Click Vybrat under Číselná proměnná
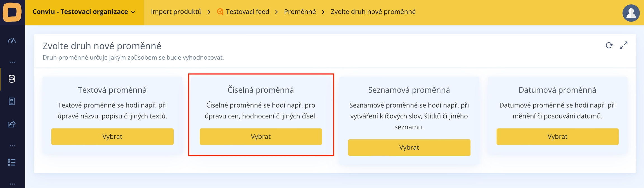 (261, 137)
